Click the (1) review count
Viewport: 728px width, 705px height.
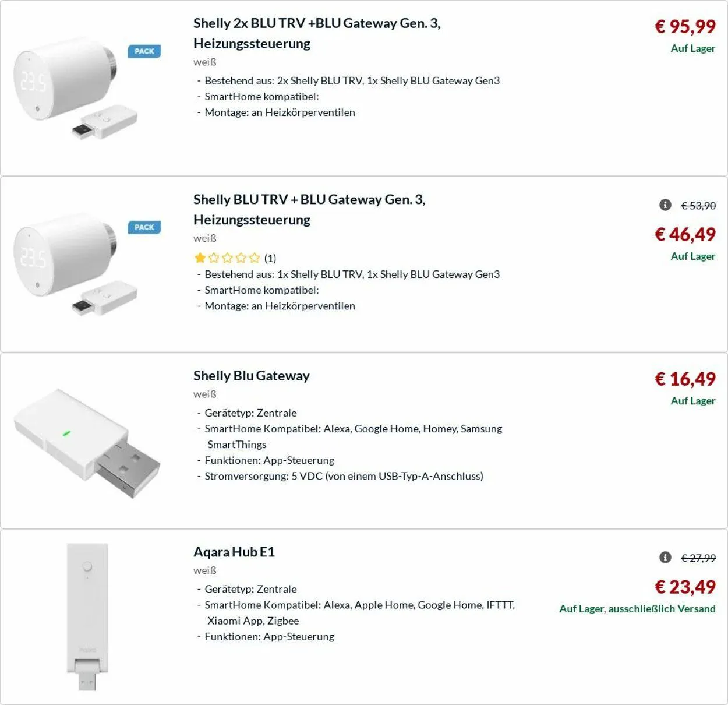pyautogui.click(x=270, y=258)
